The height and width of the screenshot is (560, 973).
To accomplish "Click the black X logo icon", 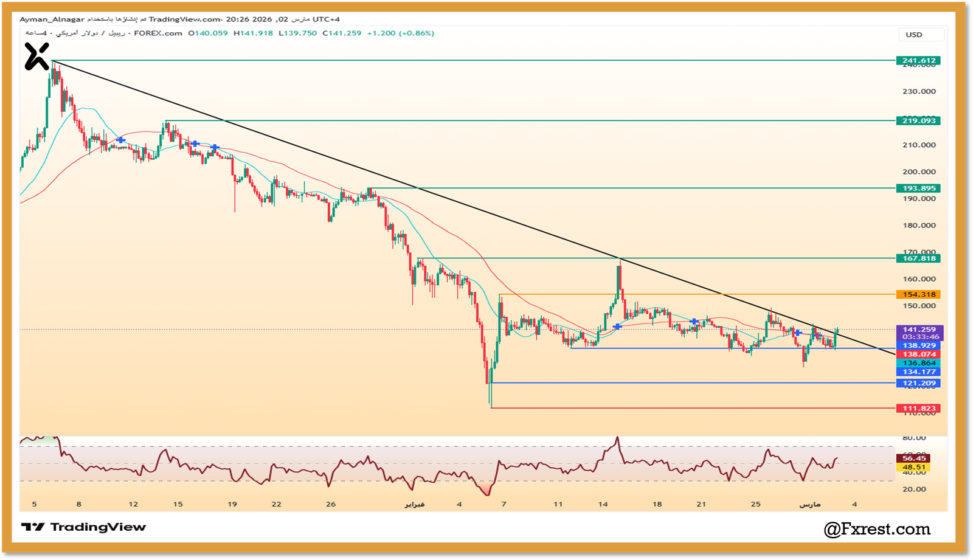I will pos(36,57).
